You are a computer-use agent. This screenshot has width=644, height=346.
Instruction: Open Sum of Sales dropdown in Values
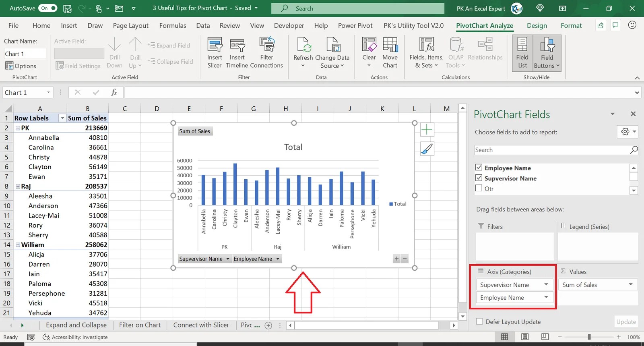click(631, 284)
